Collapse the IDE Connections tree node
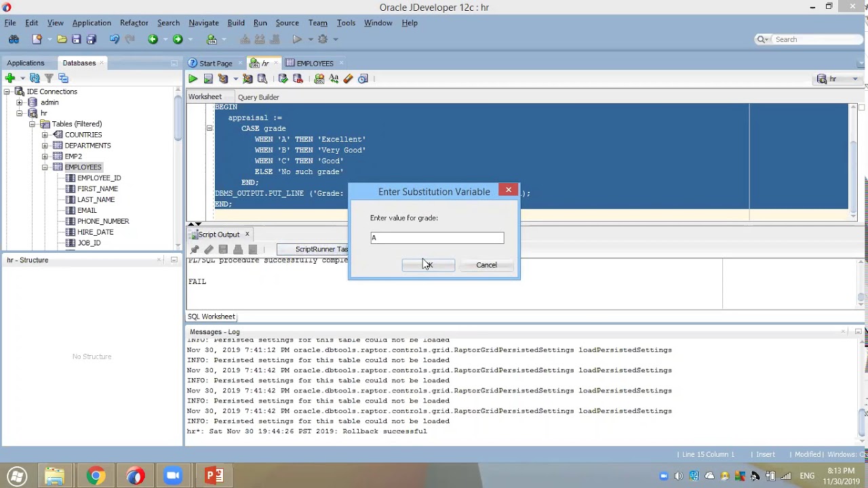This screenshot has height=488, width=868. [7, 91]
